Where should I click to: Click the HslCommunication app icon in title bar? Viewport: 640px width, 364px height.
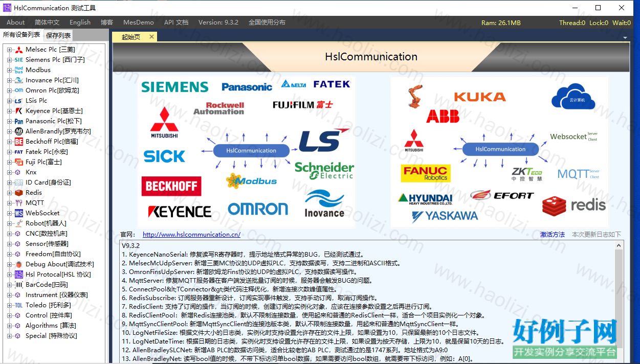(x=7, y=8)
